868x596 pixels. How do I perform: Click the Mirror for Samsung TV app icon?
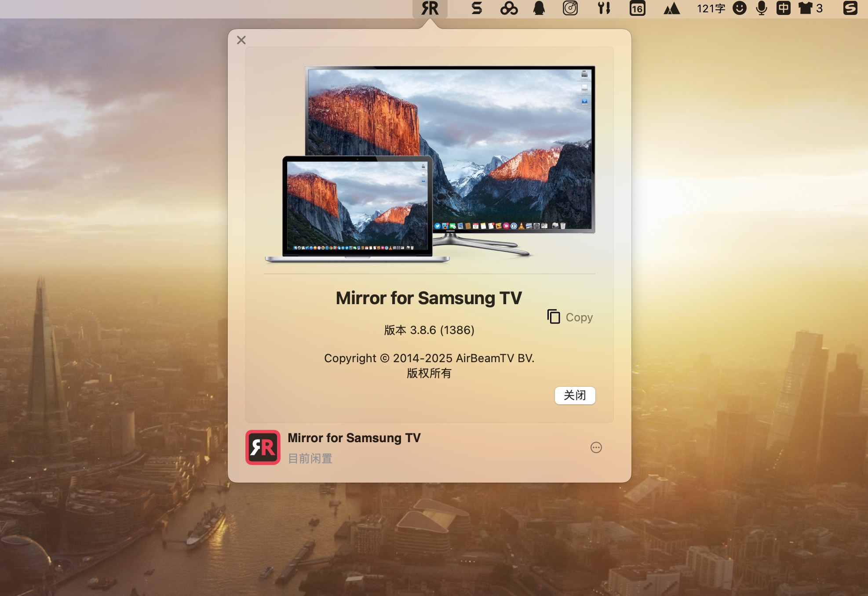coord(263,447)
